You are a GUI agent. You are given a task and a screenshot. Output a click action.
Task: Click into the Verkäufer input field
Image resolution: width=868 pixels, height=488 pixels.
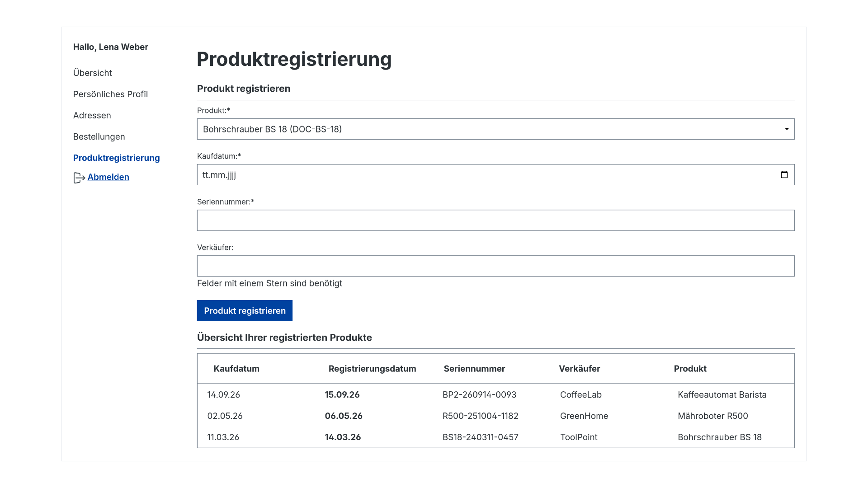point(495,266)
